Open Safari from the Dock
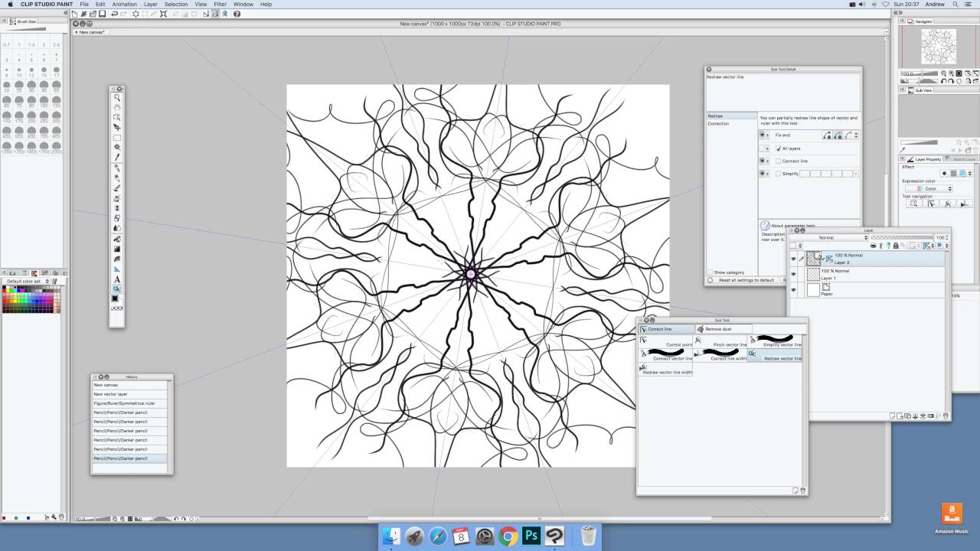The width and height of the screenshot is (980, 551). (438, 536)
